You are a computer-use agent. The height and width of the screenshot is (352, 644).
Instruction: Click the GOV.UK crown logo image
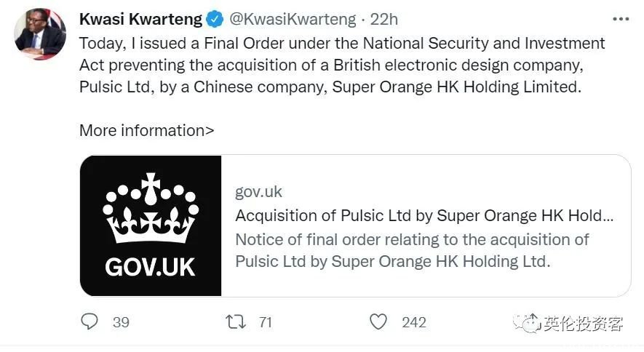tap(151, 225)
